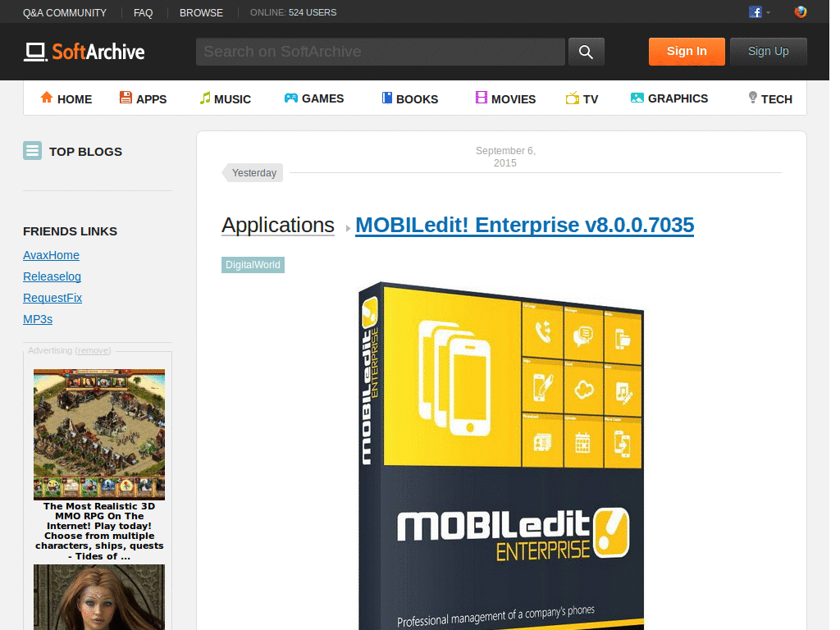
Task: Open the TECH category label
Action: point(776,99)
